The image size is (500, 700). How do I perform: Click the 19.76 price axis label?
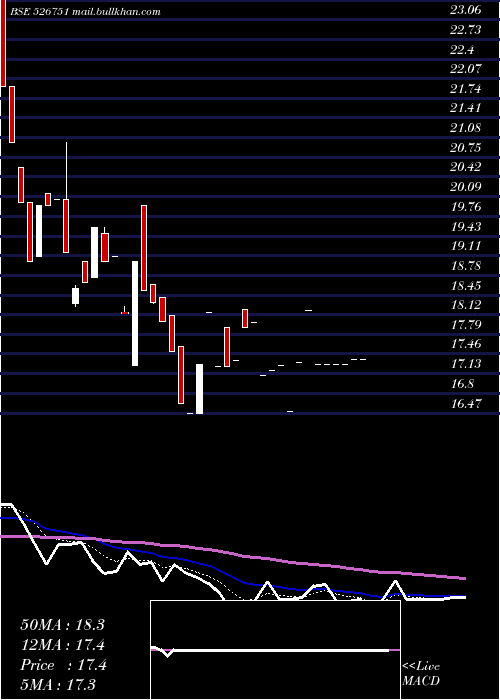coord(466,207)
